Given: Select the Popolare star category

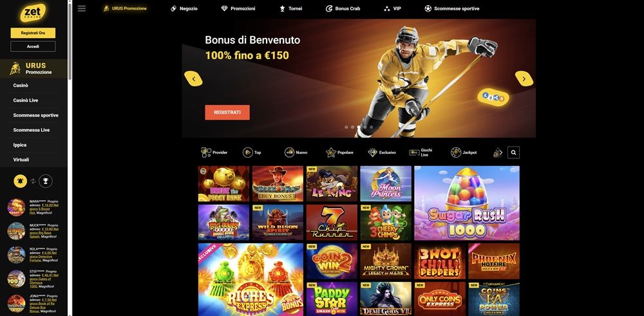Looking at the screenshot, I should tap(331, 153).
